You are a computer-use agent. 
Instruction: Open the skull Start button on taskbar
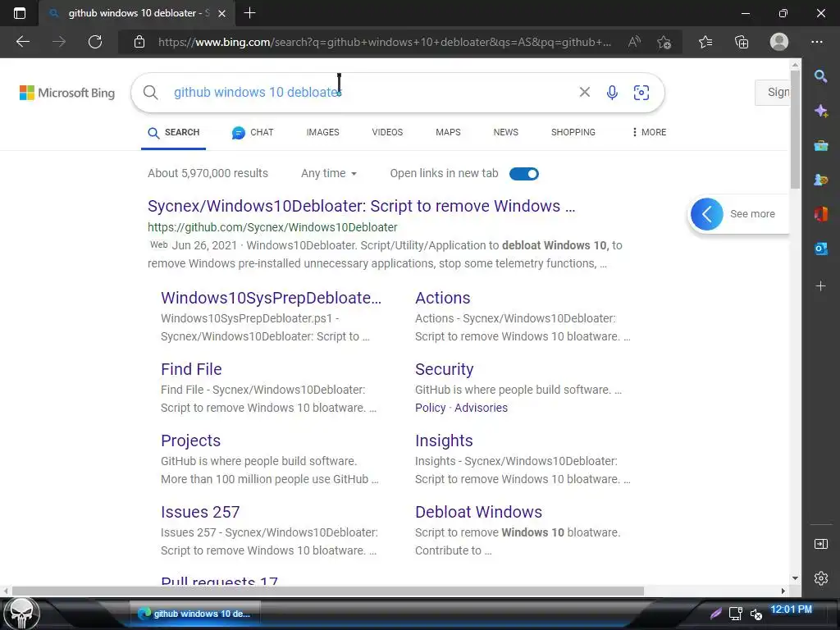(x=21, y=614)
